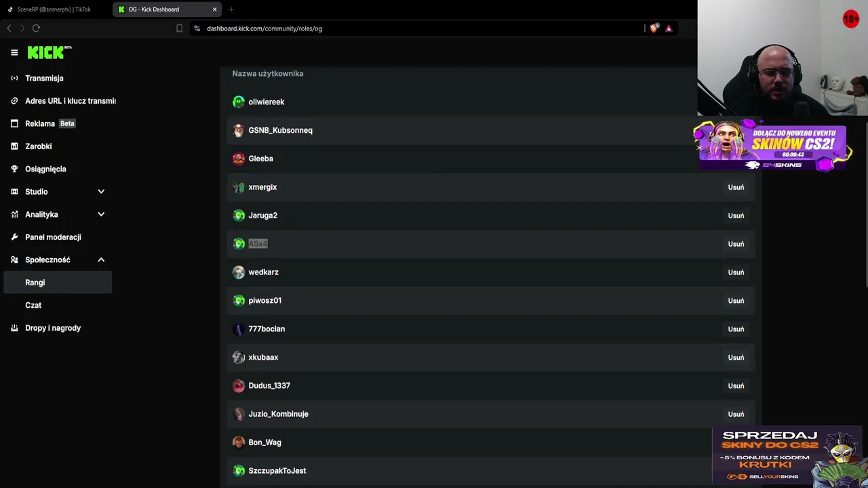868x488 pixels.
Task: Expand the Studio submenu chevron
Action: point(101,192)
